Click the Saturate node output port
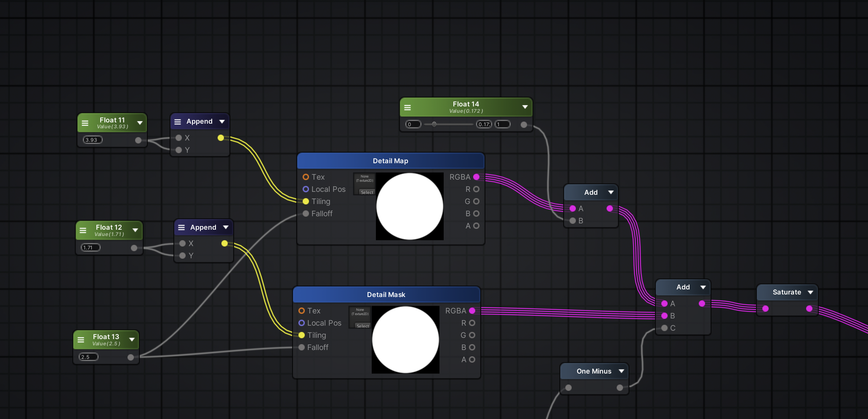The width and height of the screenshot is (868, 419). pos(809,309)
